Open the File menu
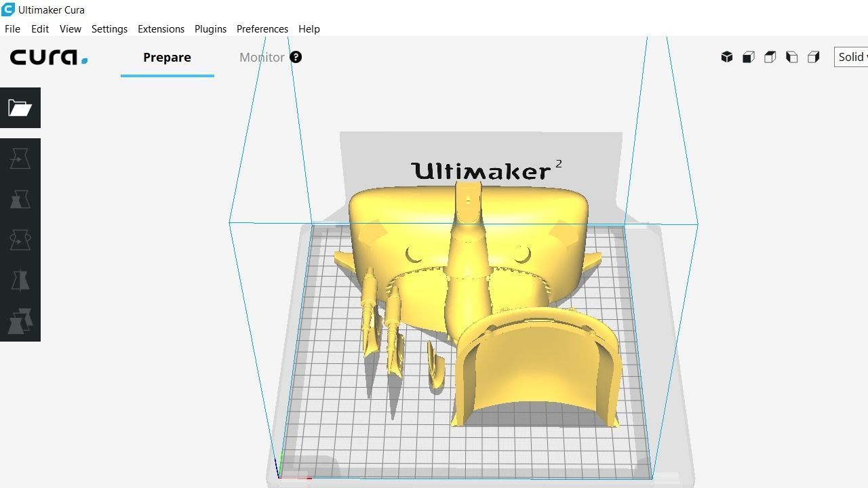Image resolution: width=868 pixels, height=488 pixels. (12, 28)
